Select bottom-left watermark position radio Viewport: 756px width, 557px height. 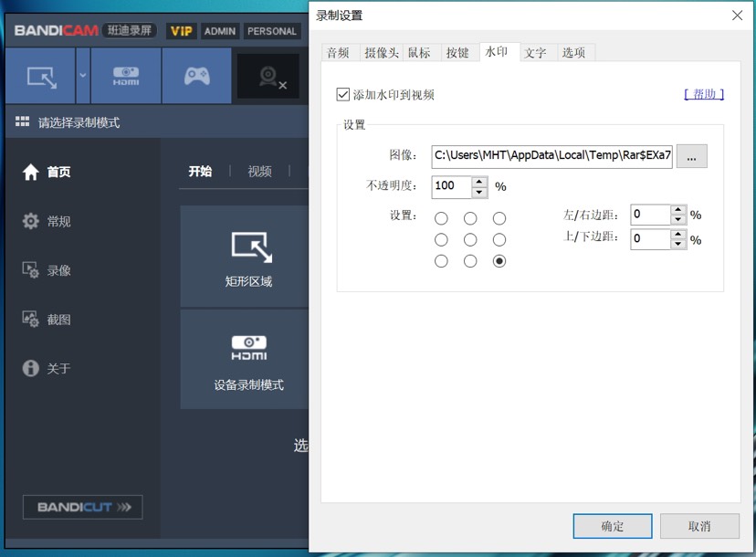(x=441, y=261)
